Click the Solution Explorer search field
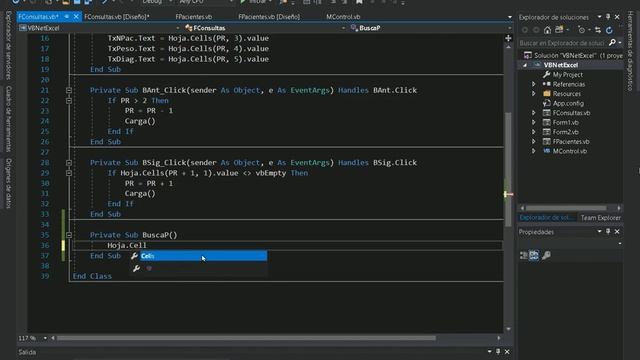Viewport: 640px width, 360px height. tap(562, 42)
